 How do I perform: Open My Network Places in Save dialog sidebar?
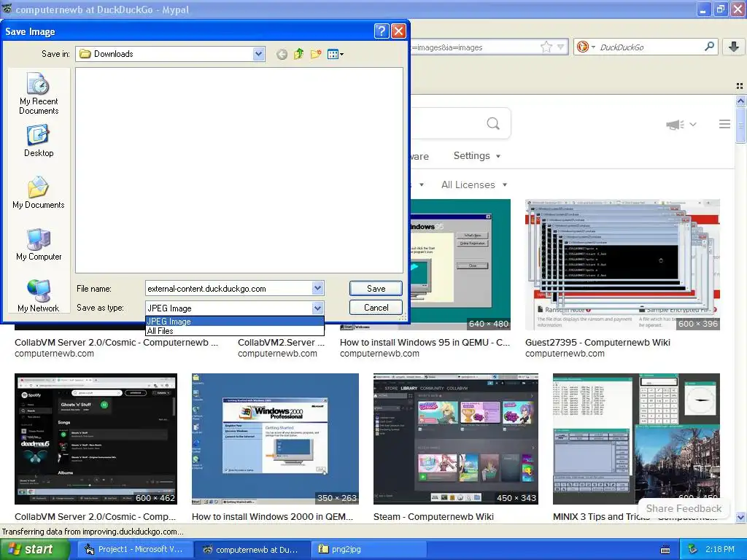[39, 296]
